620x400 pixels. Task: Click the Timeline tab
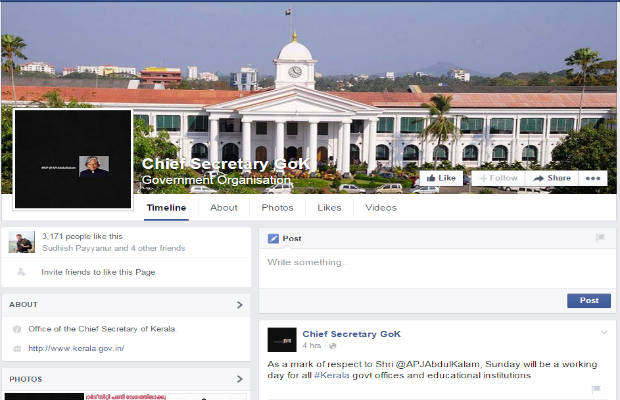click(x=166, y=208)
